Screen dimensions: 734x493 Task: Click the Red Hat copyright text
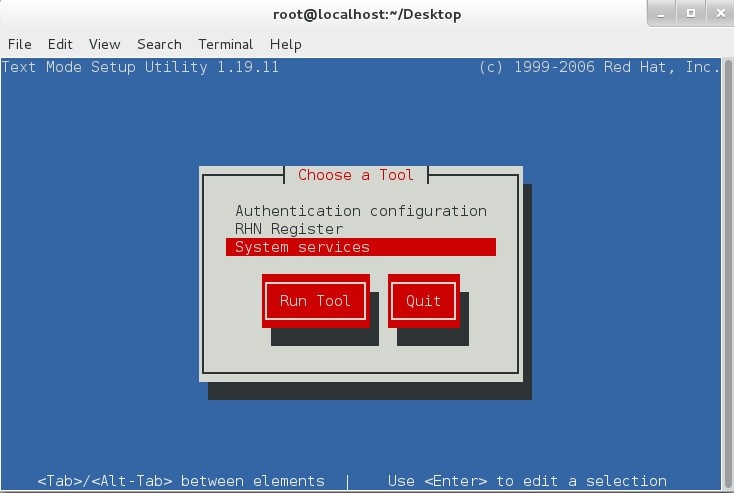point(600,68)
